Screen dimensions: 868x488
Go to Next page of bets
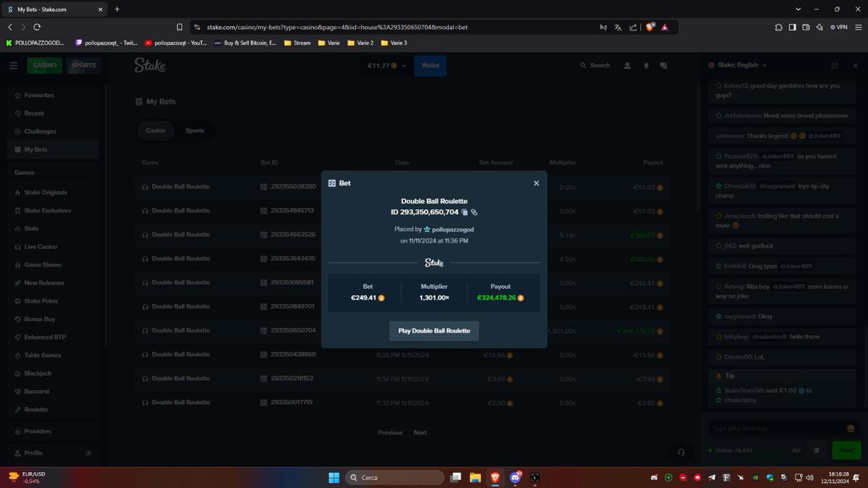coord(420,433)
